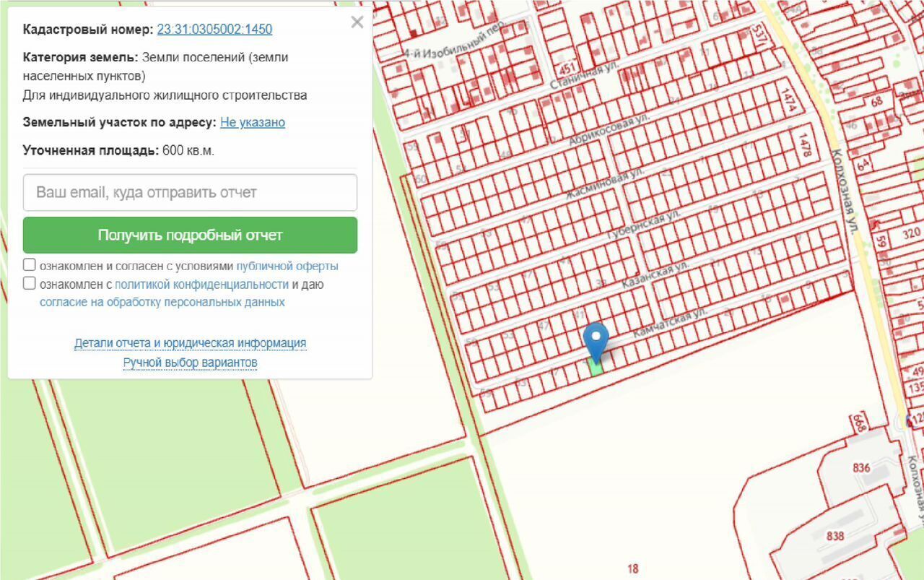Check the public offer agreement checkbox
Viewport: 924px width, 580px height.
pyautogui.click(x=30, y=265)
